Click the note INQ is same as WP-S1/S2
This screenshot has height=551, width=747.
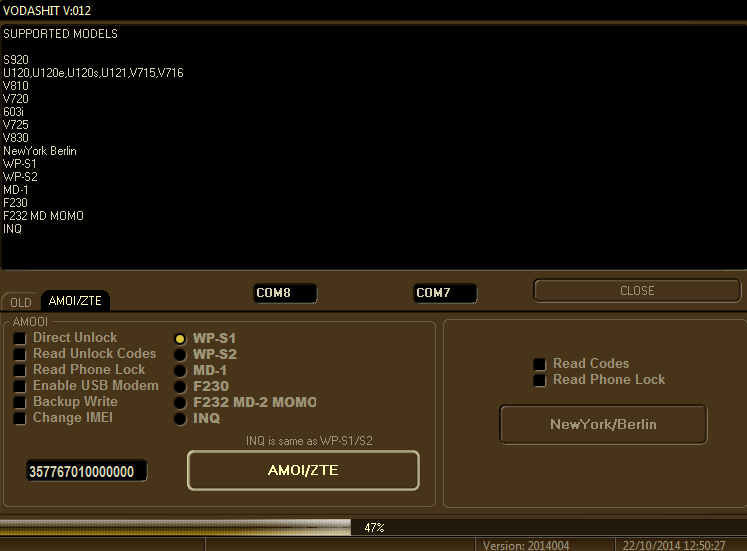coord(309,441)
